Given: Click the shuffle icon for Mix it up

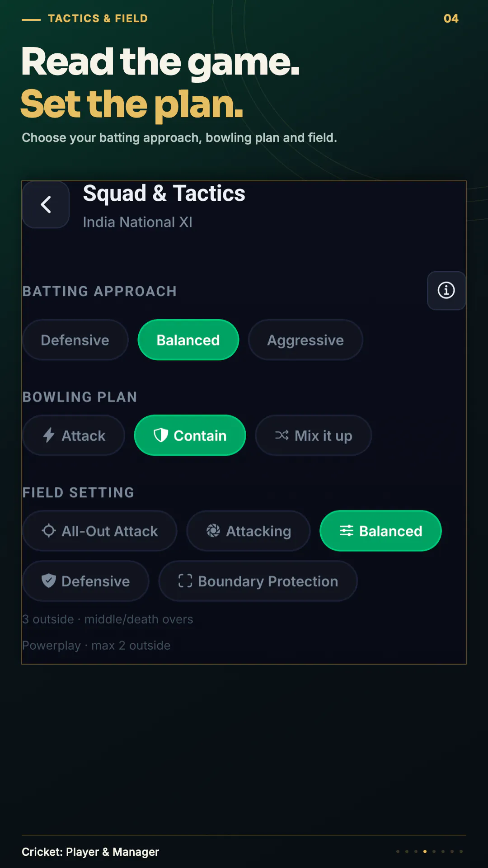Looking at the screenshot, I should [282, 435].
